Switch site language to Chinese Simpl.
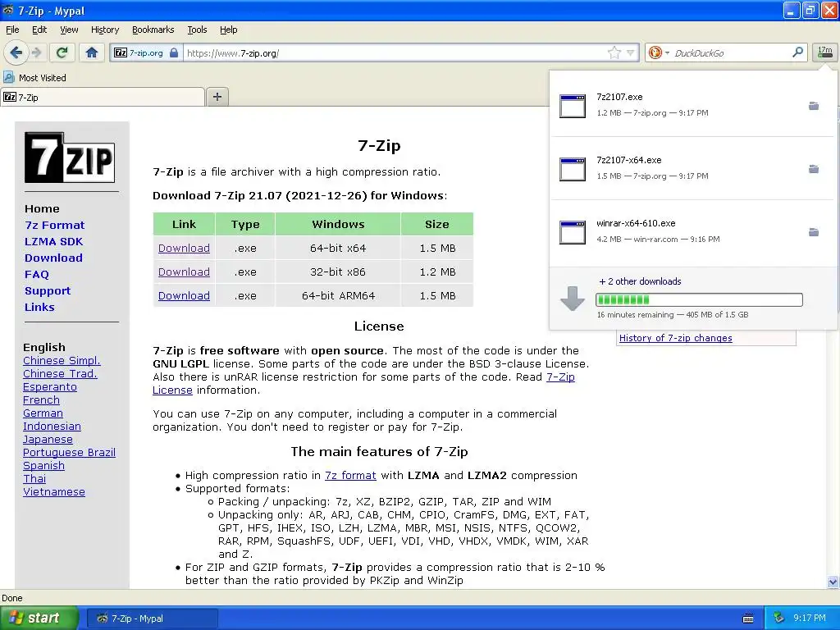Image resolution: width=840 pixels, height=630 pixels. [x=62, y=361]
